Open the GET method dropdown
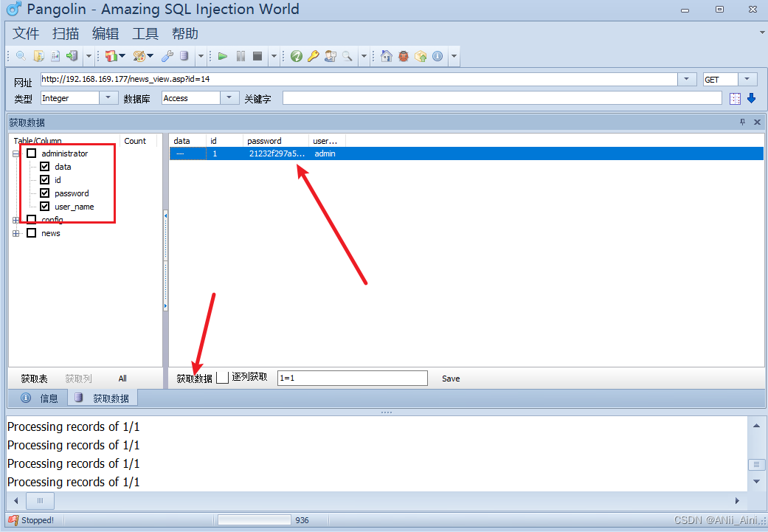This screenshot has width=768, height=532. pos(747,79)
